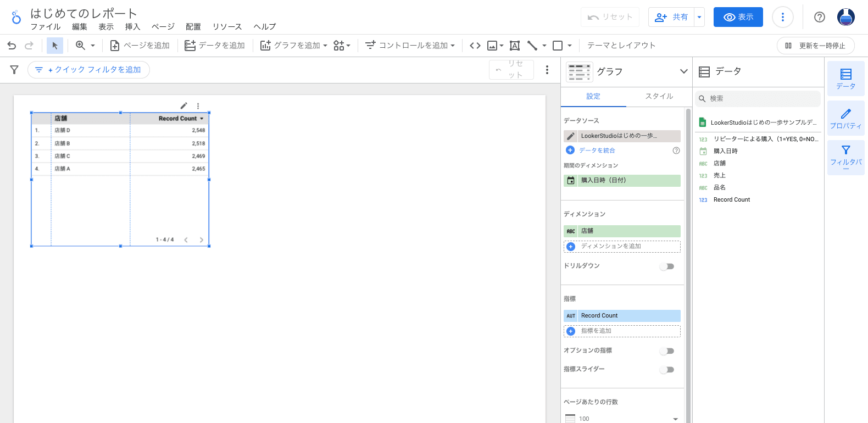Switch to the 設定 tab
This screenshot has height=423, width=868.
[x=593, y=97]
